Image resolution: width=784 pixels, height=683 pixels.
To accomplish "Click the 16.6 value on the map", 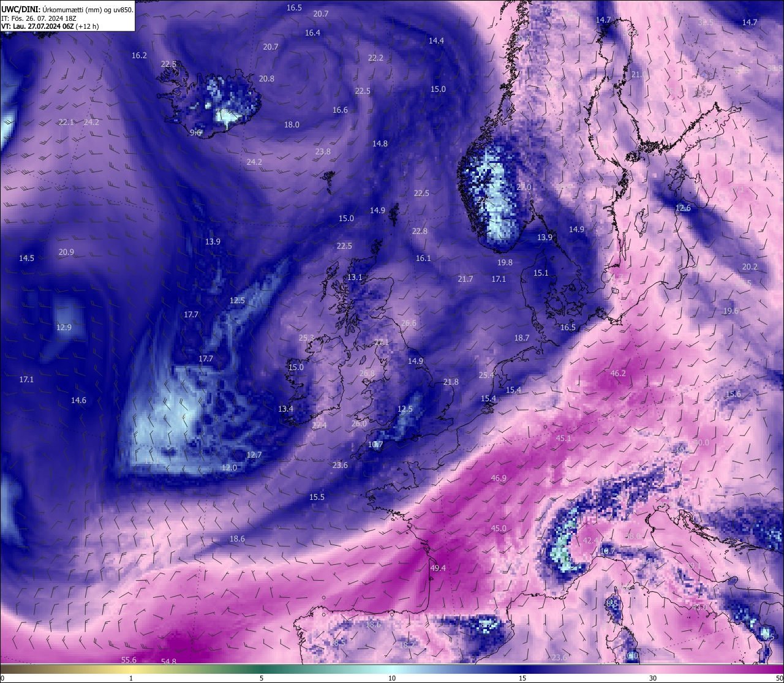I will coord(340,110).
